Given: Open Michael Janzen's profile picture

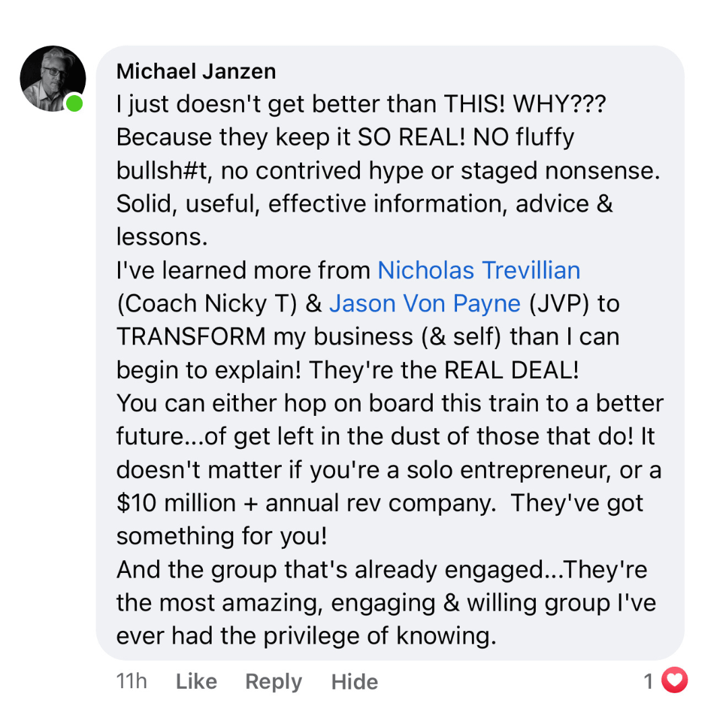Looking at the screenshot, I should (53, 78).
